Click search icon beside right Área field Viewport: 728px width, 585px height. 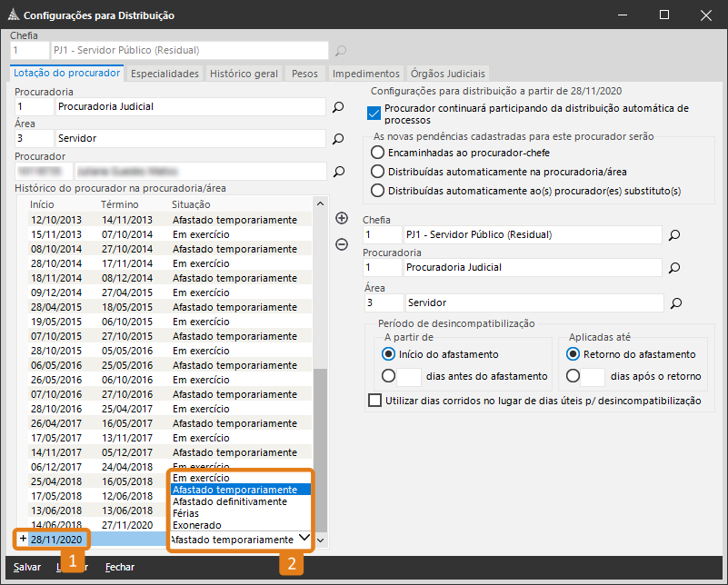point(674,302)
